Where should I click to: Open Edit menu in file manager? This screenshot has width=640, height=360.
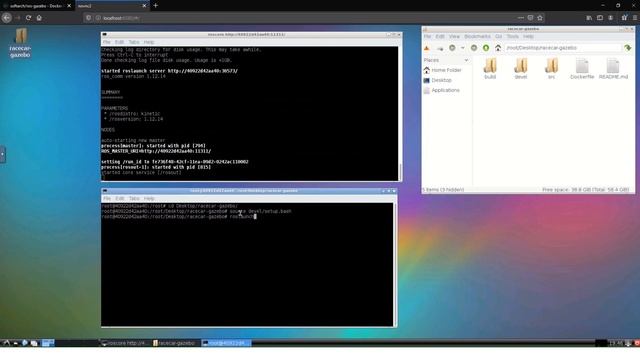440,36
